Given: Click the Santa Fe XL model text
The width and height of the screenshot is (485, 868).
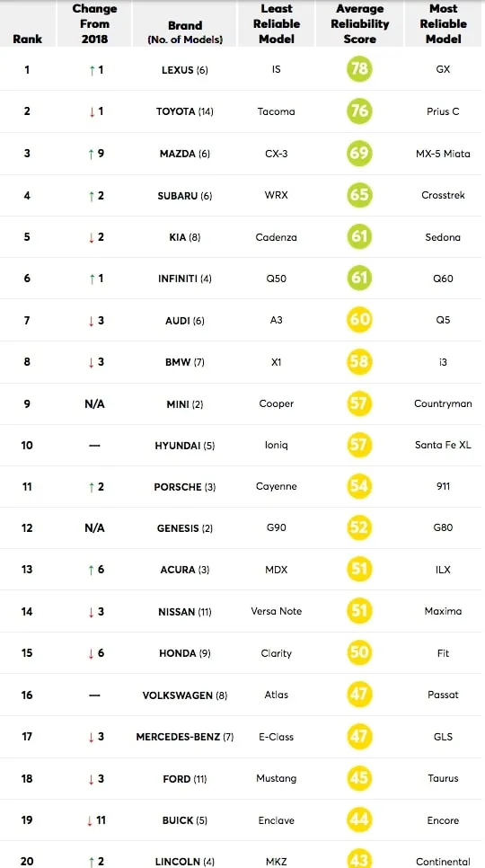Looking at the screenshot, I should pyautogui.click(x=443, y=445).
